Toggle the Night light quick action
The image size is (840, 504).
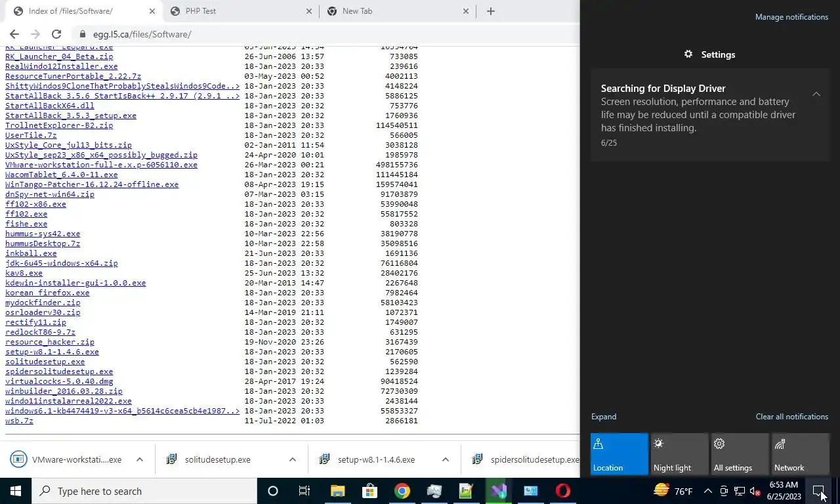pos(679,454)
